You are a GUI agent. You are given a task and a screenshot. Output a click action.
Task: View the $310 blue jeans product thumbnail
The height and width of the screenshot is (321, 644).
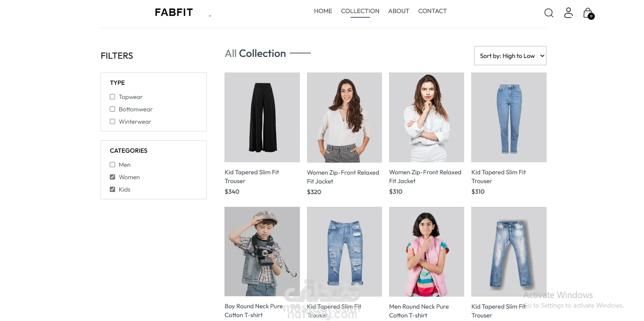[509, 117]
